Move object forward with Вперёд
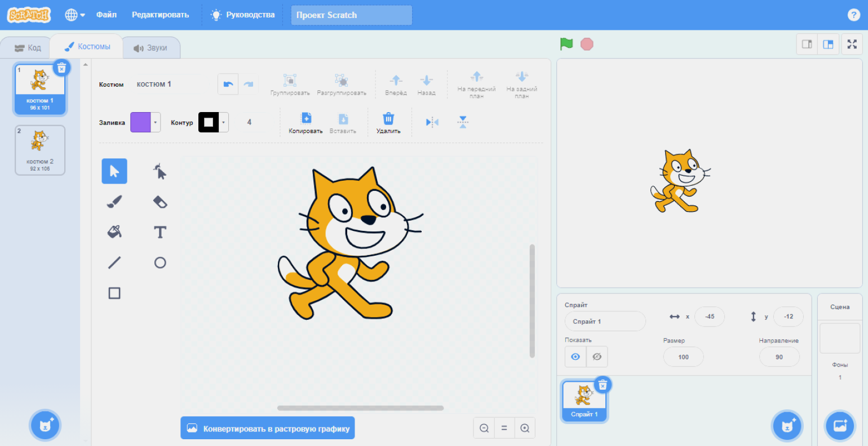This screenshot has height=446, width=868. click(x=396, y=84)
